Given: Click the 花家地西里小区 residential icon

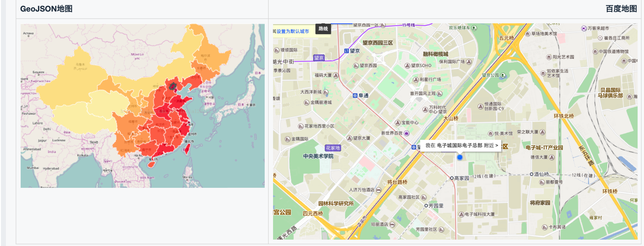Looking at the screenshot, I should (x=301, y=126).
